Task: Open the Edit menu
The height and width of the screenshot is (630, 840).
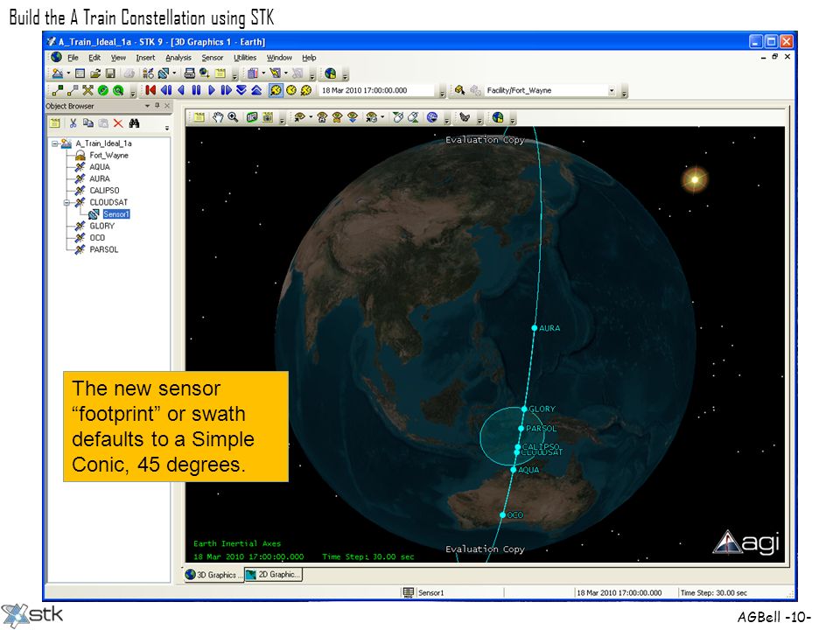Action: click(x=94, y=58)
